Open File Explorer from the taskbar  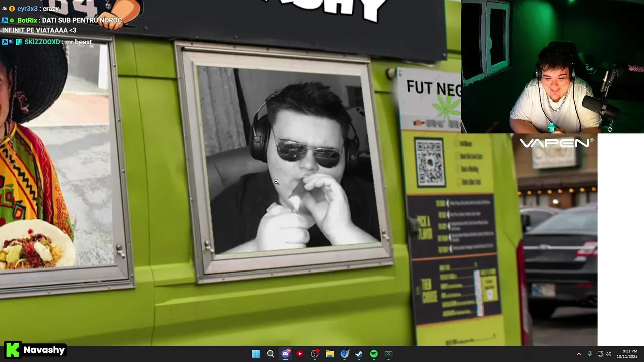click(x=330, y=354)
